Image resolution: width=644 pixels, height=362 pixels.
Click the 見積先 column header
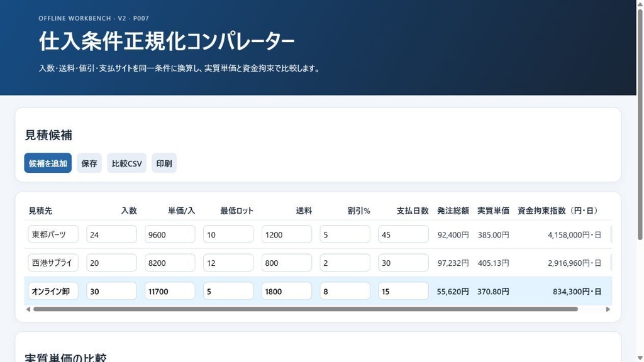(40, 211)
